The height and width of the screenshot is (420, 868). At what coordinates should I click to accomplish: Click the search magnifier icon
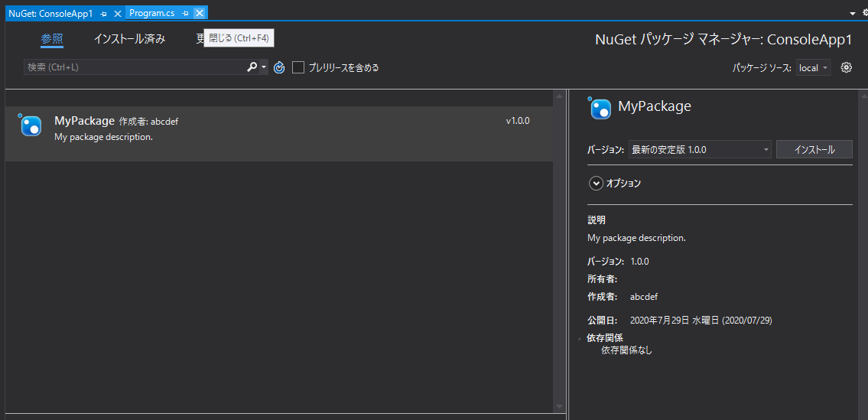[252, 67]
